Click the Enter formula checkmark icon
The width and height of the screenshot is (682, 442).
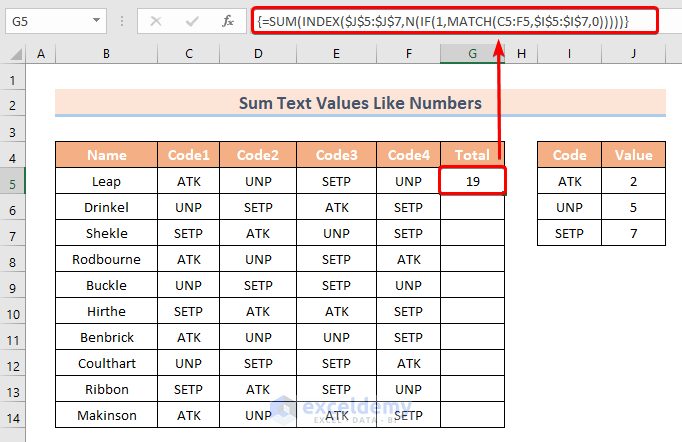point(191,20)
